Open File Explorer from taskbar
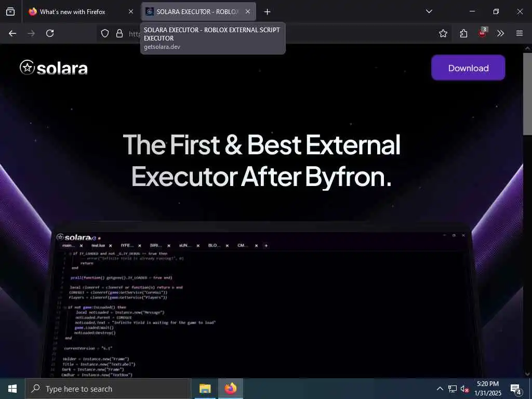532x399 pixels. 205,389
